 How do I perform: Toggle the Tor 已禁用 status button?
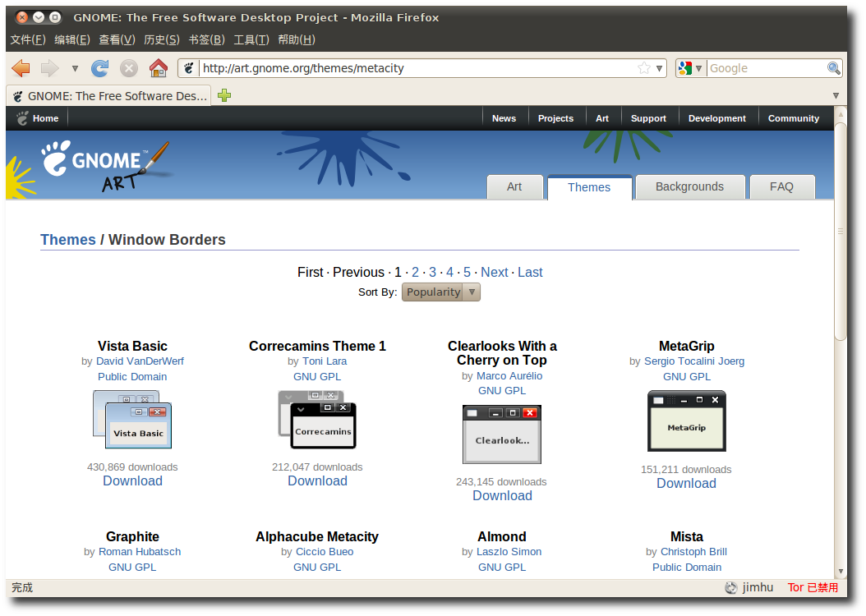[x=813, y=587]
